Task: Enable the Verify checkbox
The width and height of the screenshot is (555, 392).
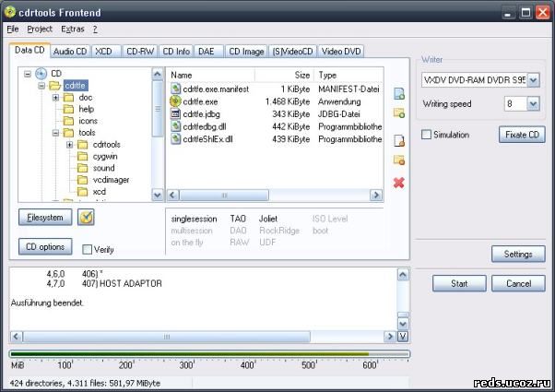Action: coord(87,249)
